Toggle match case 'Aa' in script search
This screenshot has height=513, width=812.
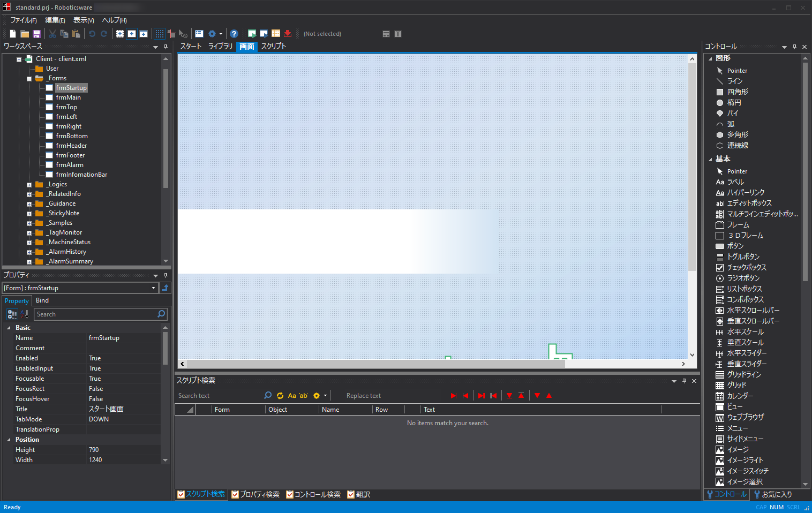292,396
